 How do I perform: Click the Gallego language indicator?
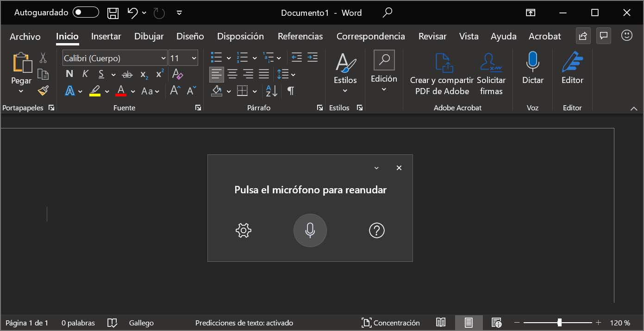pos(141,323)
